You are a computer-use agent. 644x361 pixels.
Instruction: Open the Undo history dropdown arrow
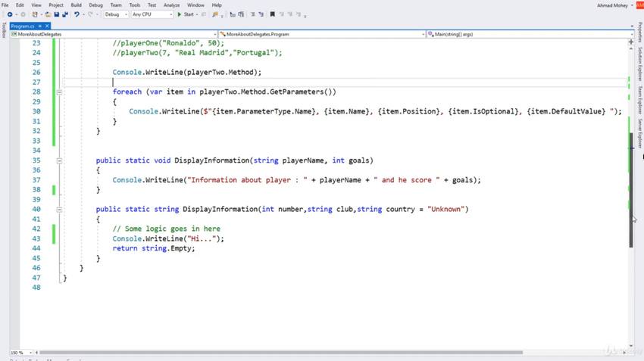tap(83, 14)
